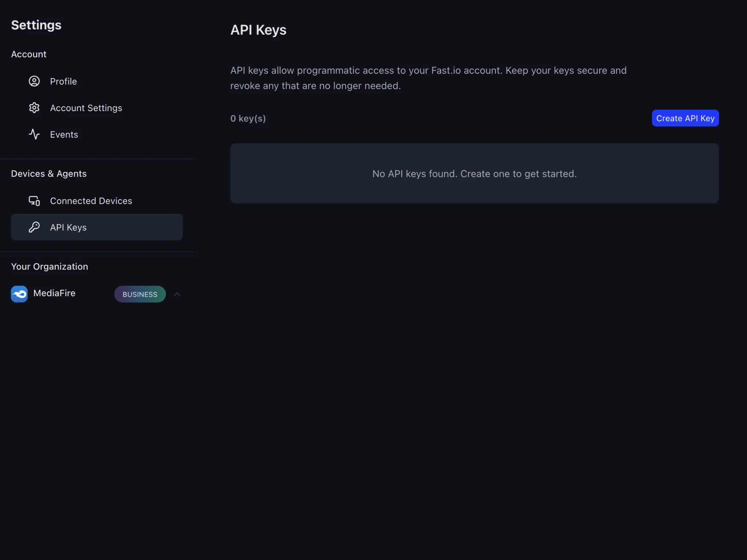Screen dimensions: 747x560
Task: Open Profile settings from sidebar
Action: pyautogui.click(x=63, y=81)
